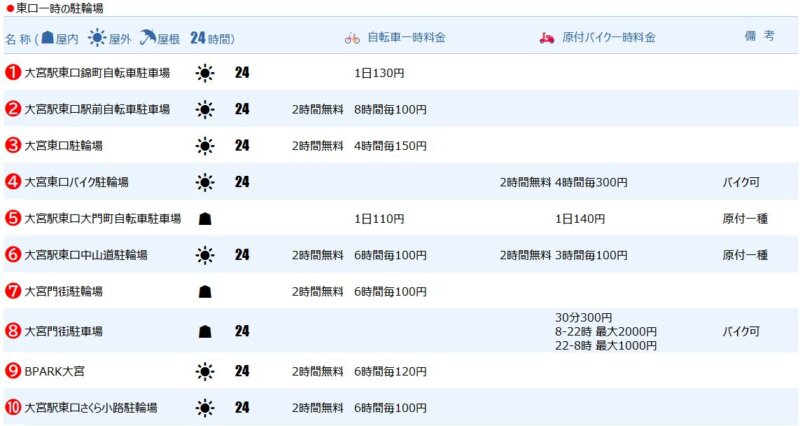Click the 自転車一時料金 column header

coord(406,37)
